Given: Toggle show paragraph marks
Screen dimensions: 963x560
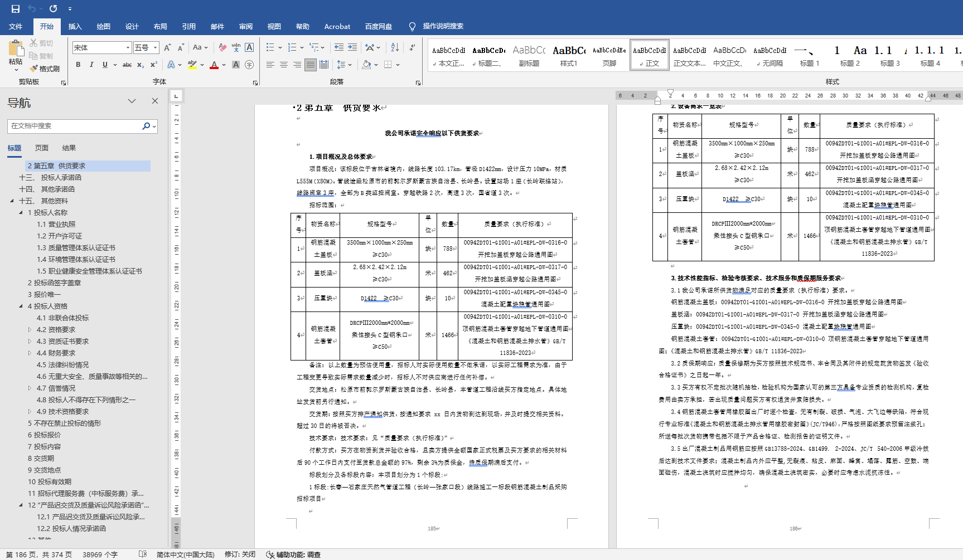Looking at the screenshot, I should click(412, 47).
